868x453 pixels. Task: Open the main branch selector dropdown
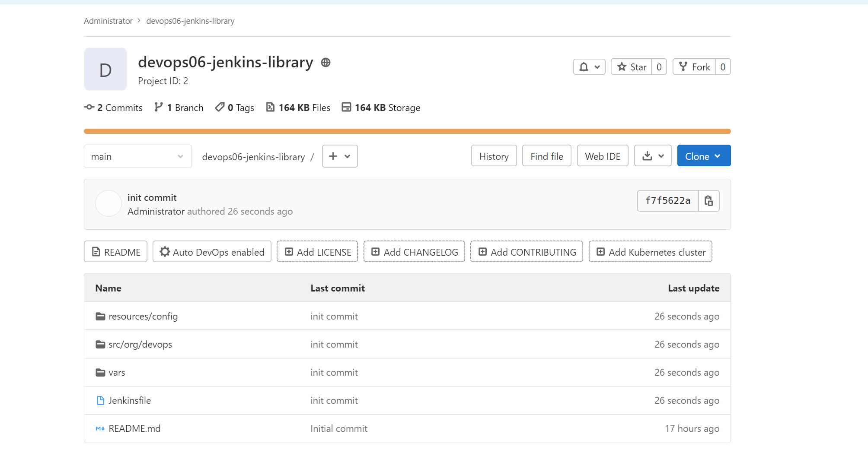tap(138, 156)
